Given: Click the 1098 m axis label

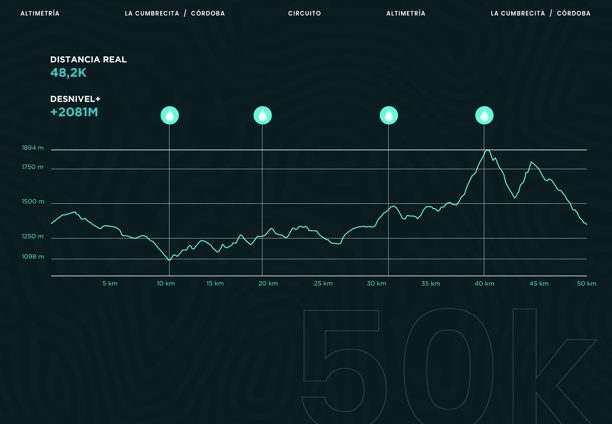Looking at the screenshot, I should pyautogui.click(x=33, y=257).
